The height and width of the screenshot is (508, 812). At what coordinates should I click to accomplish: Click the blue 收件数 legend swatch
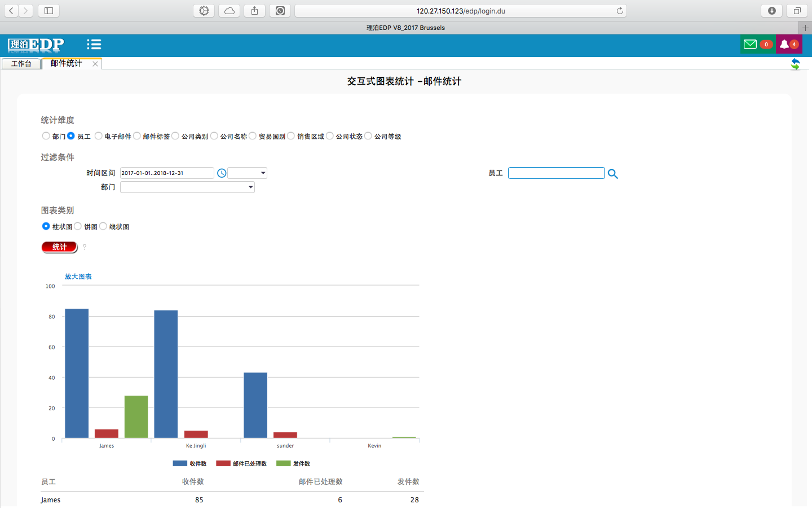click(x=180, y=463)
